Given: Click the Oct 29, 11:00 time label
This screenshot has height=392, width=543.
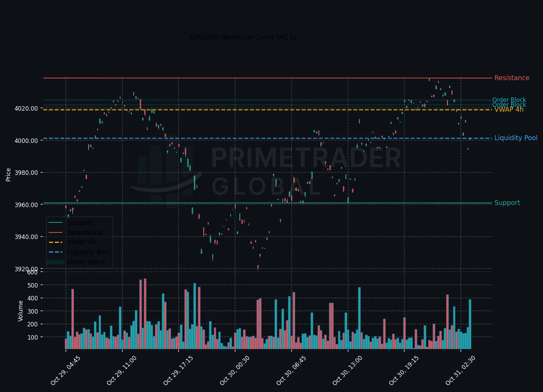Looking at the screenshot, I should (122, 370).
